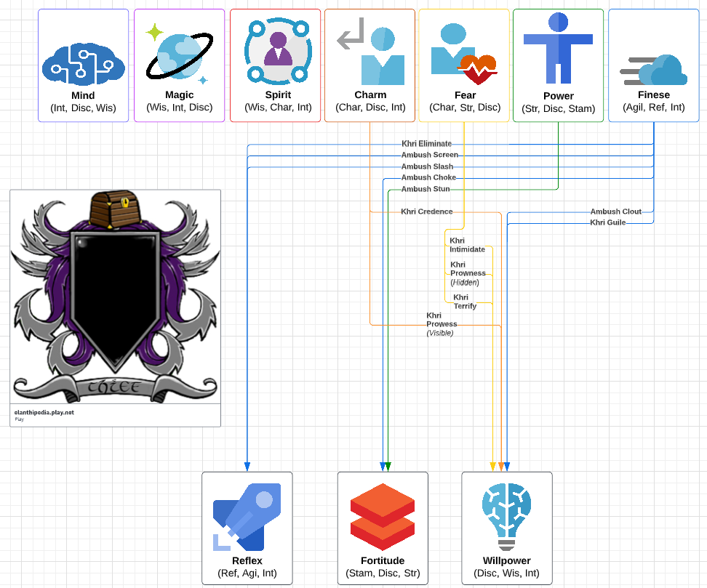Select the Ambush Stun connector label
This screenshot has width=707, height=588.
(425, 189)
